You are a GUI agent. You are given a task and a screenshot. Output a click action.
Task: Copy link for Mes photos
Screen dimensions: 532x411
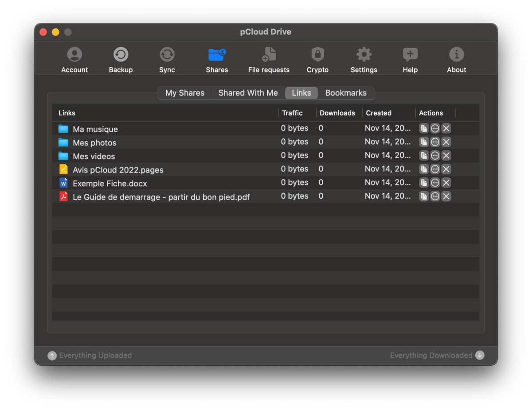[x=424, y=142]
